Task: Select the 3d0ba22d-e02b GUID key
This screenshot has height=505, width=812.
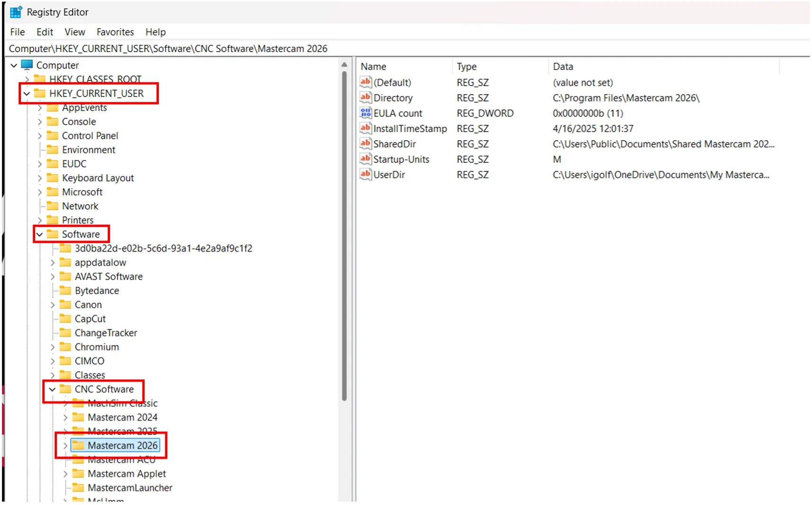Action: tap(163, 248)
